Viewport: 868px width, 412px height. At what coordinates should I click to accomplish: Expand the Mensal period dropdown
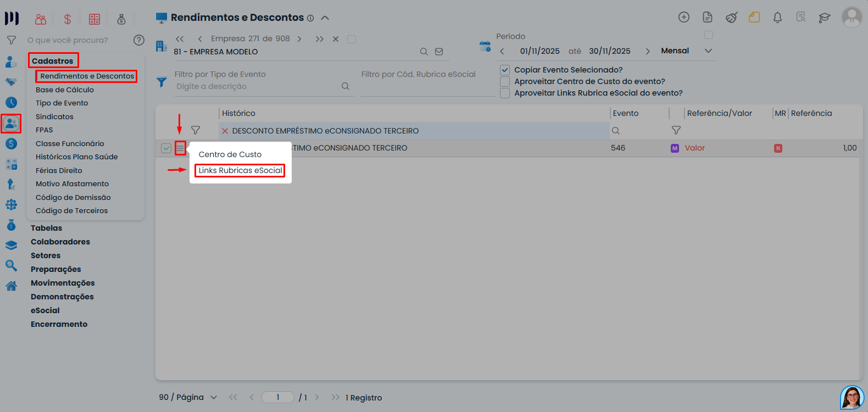708,51
